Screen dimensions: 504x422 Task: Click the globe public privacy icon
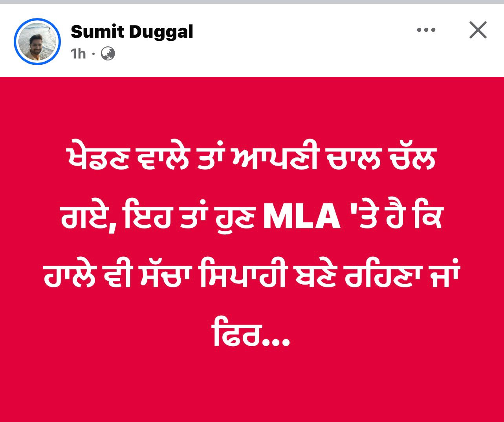[x=108, y=53]
